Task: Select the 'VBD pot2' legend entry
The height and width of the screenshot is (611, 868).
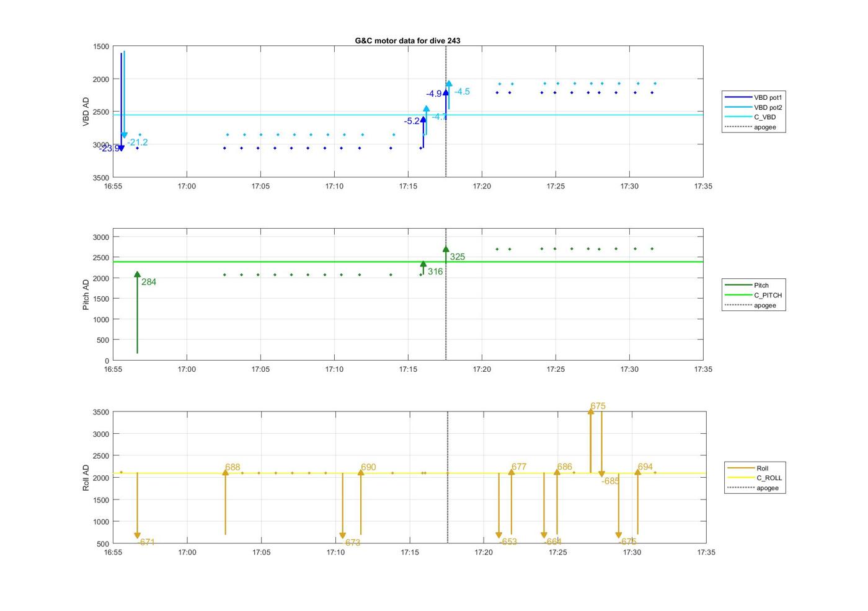Action: [753, 107]
